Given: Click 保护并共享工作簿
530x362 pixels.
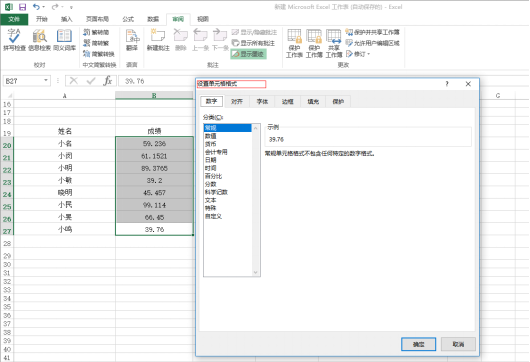Looking at the screenshot, I should pos(372,32).
